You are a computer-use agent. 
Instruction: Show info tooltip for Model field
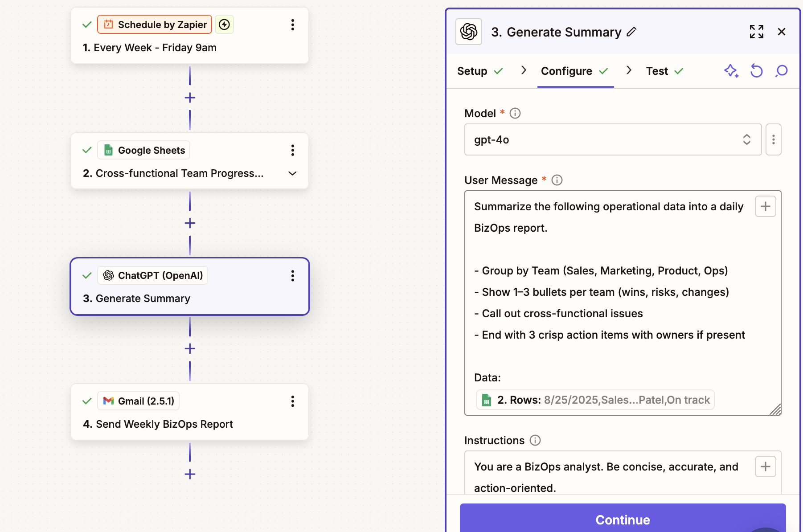(515, 113)
